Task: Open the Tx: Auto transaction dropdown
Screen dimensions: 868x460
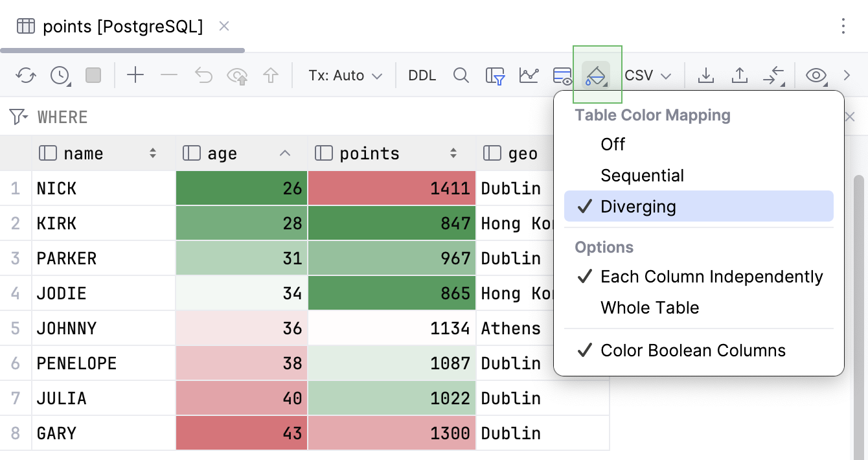Action: 344,75
